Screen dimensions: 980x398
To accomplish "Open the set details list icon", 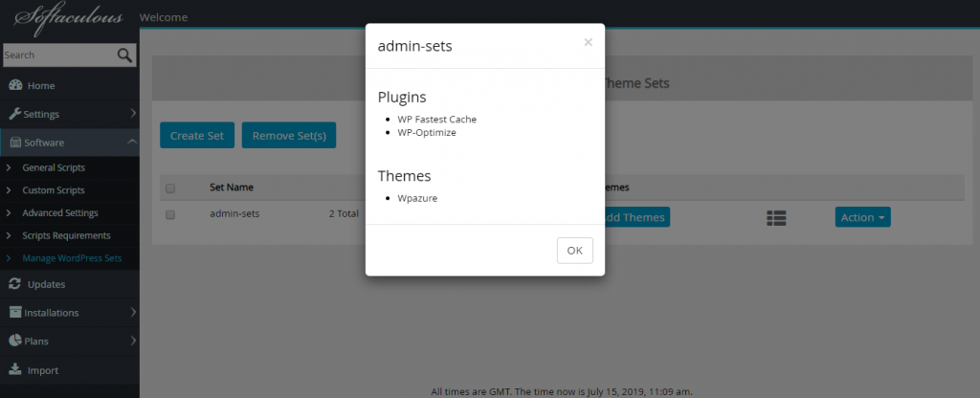I will click(776, 217).
